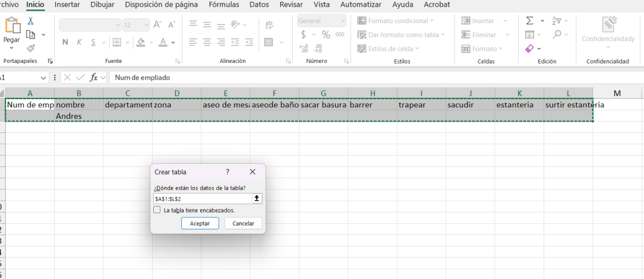Check 'La tabla tiene encabezados' box
Screen dimensions: 644x279
click(x=157, y=210)
